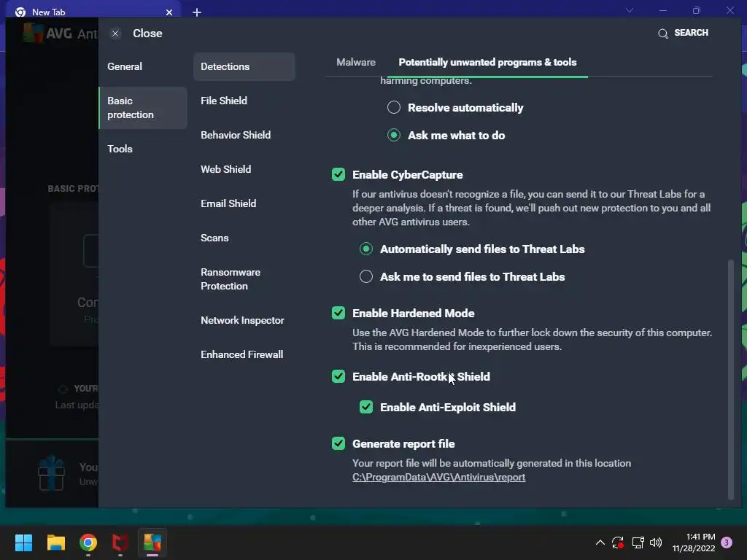The width and height of the screenshot is (747, 560).
Task: Open File Shield settings
Action: tap(224, 101)
